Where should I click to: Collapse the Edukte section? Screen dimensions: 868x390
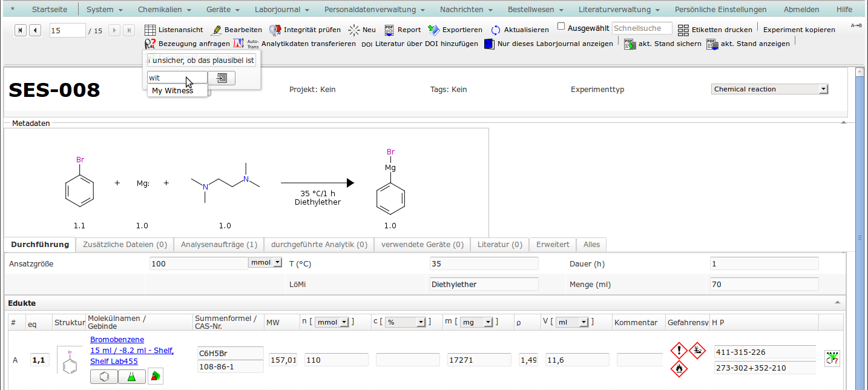pyautogui.click(x=838, y=302)
